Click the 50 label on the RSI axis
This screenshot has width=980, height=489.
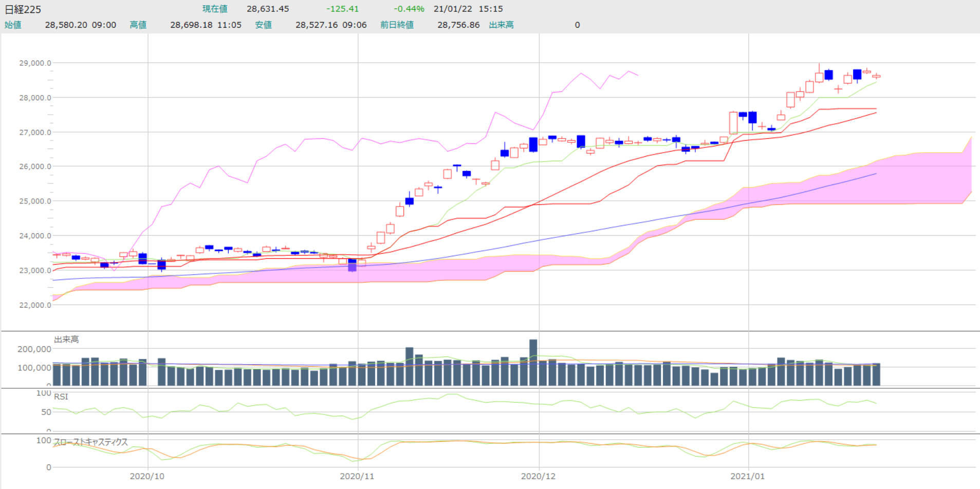tap(46, 412)
